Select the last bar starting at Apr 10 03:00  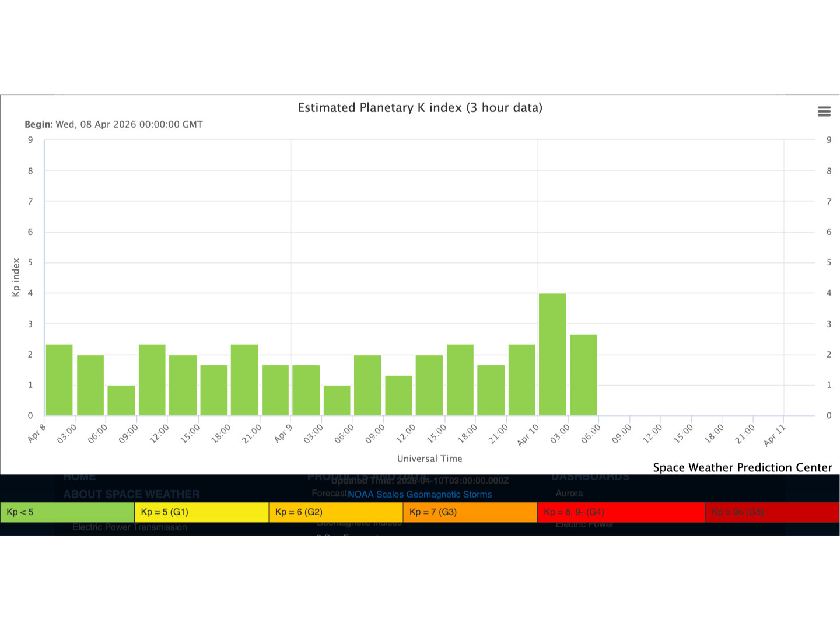pos(583,375)
